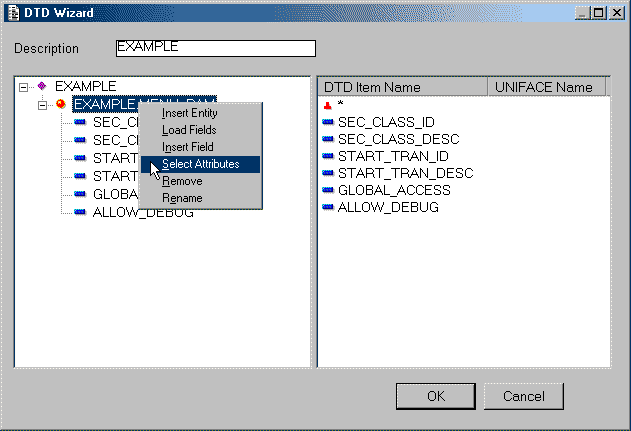Choose Rename from context menu
Screen dimensions: 631x431
[x=182, y=198]
